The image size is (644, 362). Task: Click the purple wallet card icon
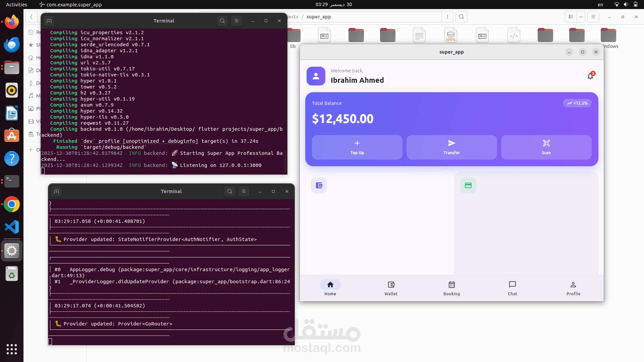[x=319, y=185]
